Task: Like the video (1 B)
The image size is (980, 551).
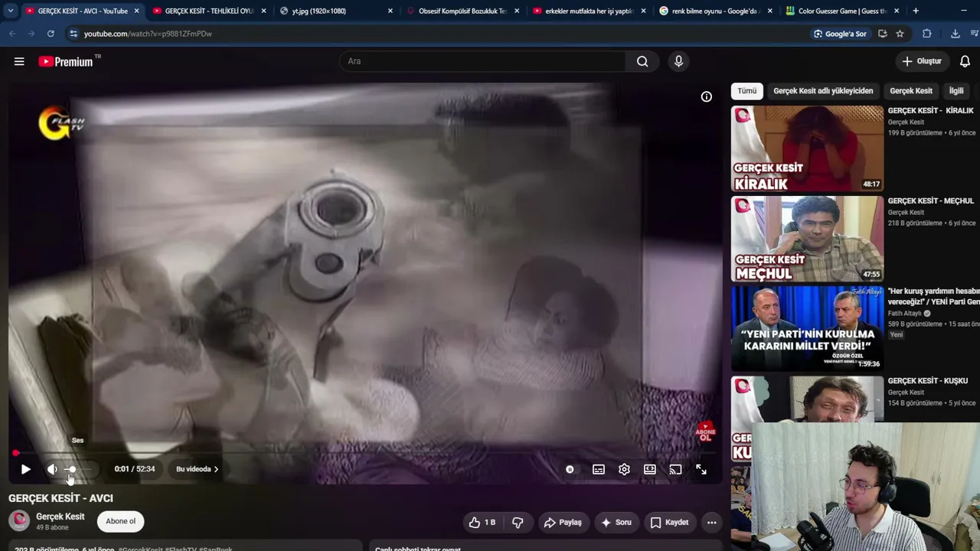Action: [x=482, y=522]
